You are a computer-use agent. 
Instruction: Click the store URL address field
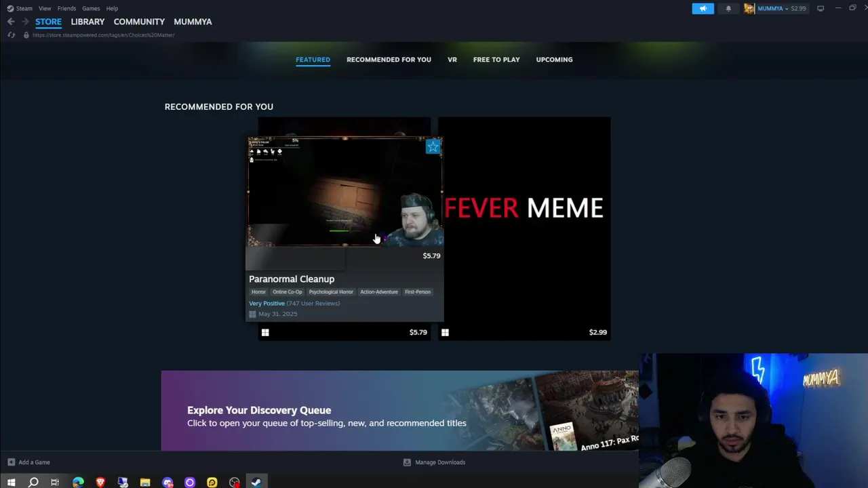pyautogui.click(x=104, y=35)
